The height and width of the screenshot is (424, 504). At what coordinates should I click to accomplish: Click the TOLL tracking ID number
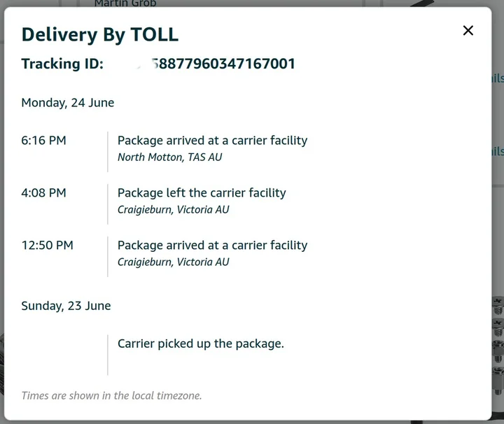(223, 64)
